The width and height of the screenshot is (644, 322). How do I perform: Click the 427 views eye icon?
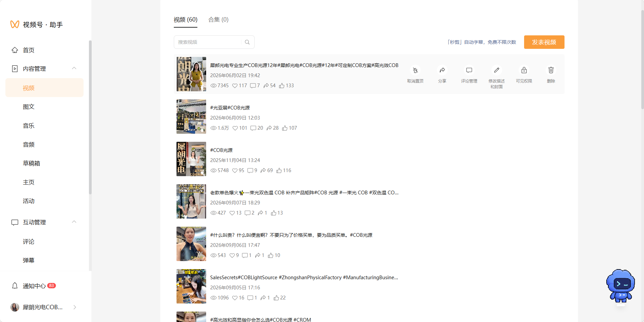[213, 213]
